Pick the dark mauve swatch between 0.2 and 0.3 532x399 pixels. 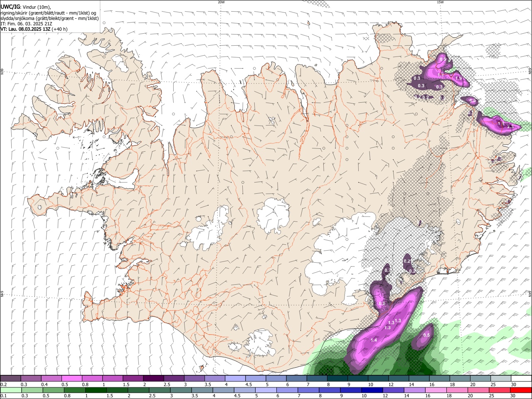tap(10, 379)
